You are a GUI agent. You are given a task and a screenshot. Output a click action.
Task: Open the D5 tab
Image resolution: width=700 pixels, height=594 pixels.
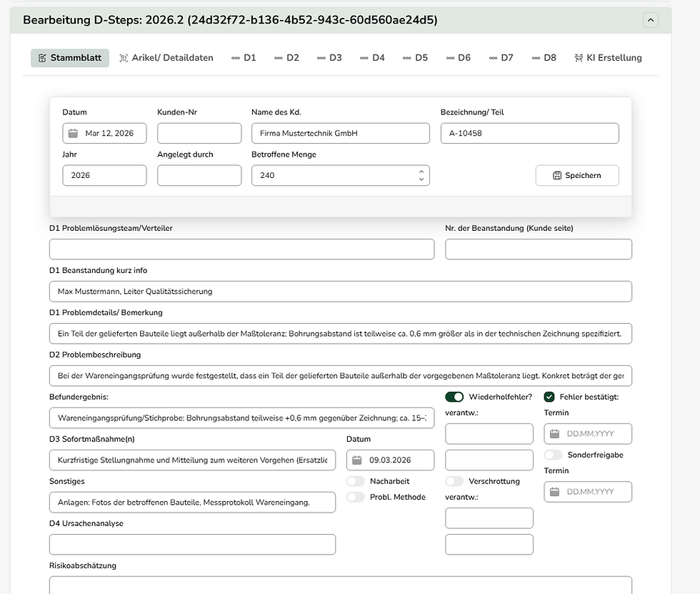[415, 58]
